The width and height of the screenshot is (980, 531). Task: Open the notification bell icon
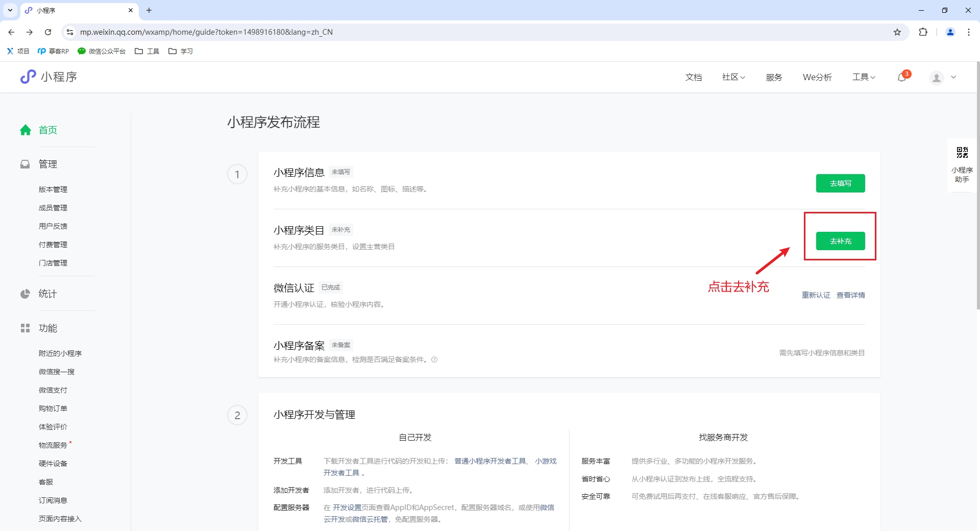tap(902, 77)
